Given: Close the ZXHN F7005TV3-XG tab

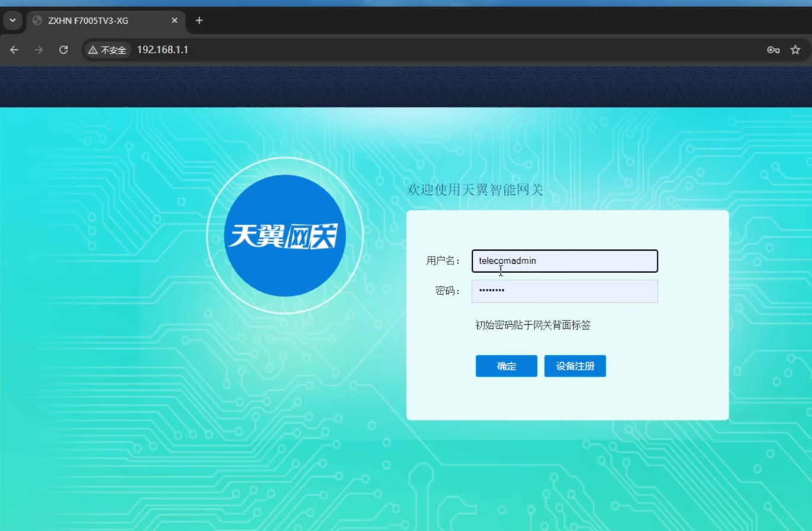Looking at the screenshot, I should tap(174, 20).
